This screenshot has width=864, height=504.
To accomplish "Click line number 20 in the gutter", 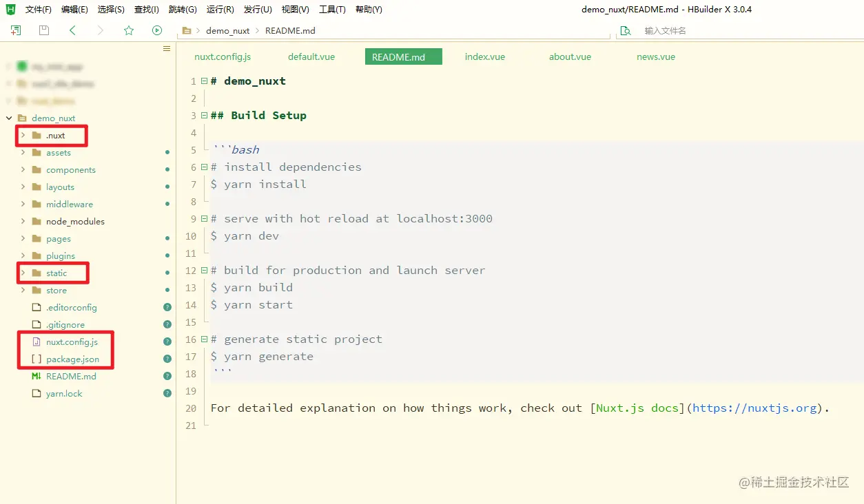I will point(191,408).
